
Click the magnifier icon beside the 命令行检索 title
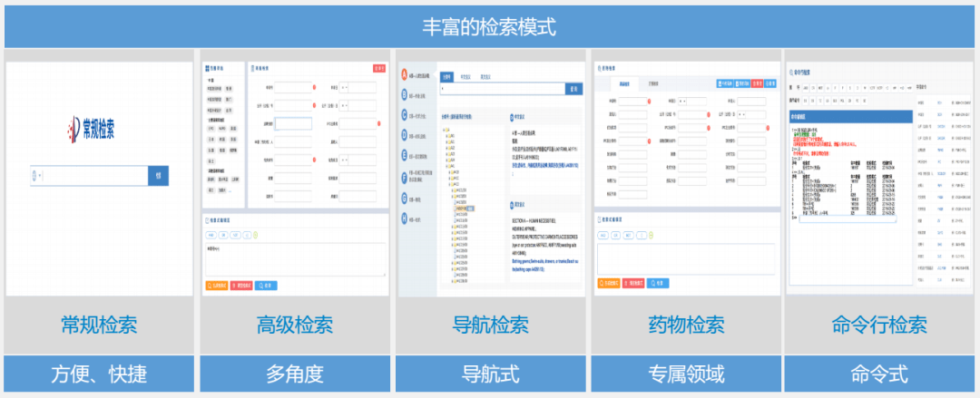[792, 73]
